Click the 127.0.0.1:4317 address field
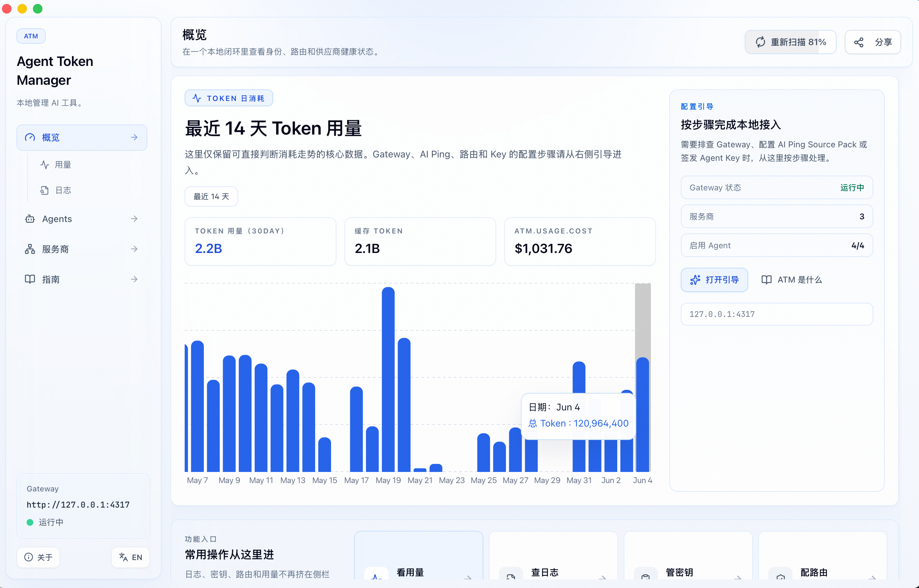The image size is (919, 588). [777, 314]
